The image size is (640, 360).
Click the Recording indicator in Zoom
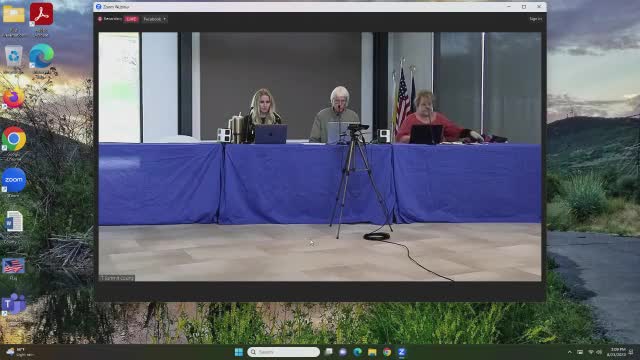coord(110,19)
